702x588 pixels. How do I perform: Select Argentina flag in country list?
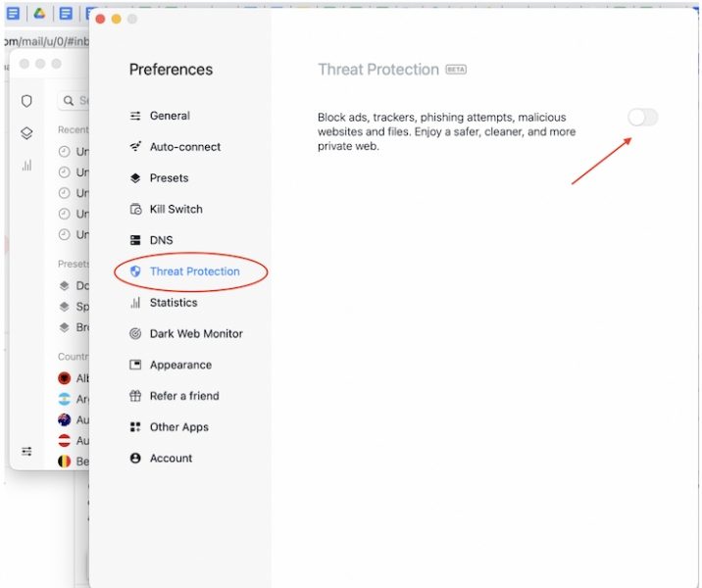tap(65, 399)
